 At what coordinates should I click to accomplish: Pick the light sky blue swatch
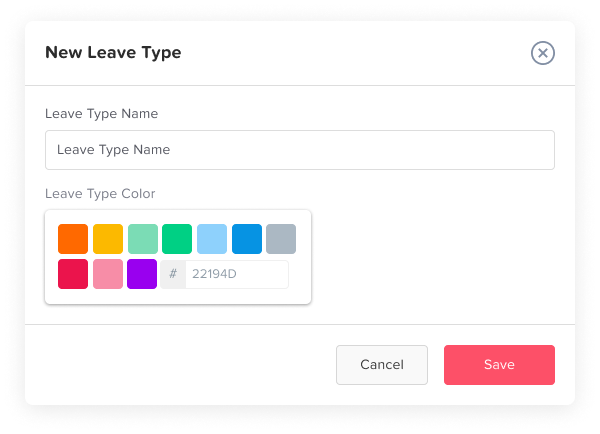click(212, 239)
